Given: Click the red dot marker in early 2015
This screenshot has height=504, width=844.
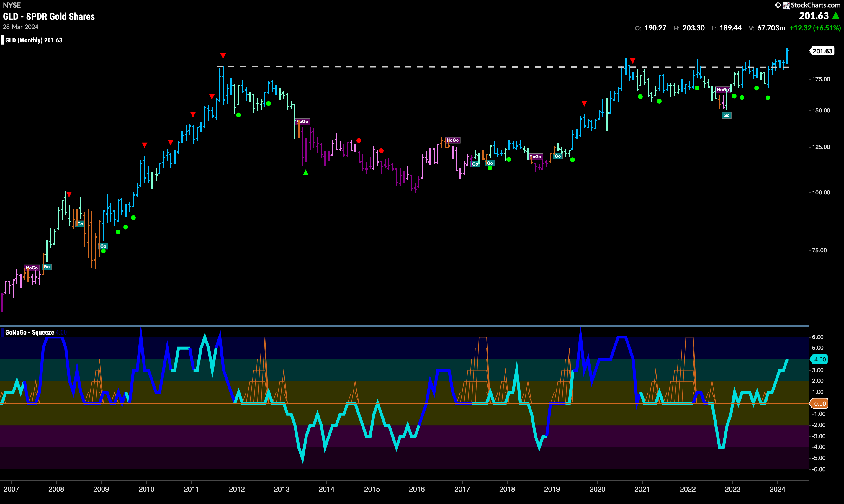Looking at the screenshot, I should tap(381, 150).
